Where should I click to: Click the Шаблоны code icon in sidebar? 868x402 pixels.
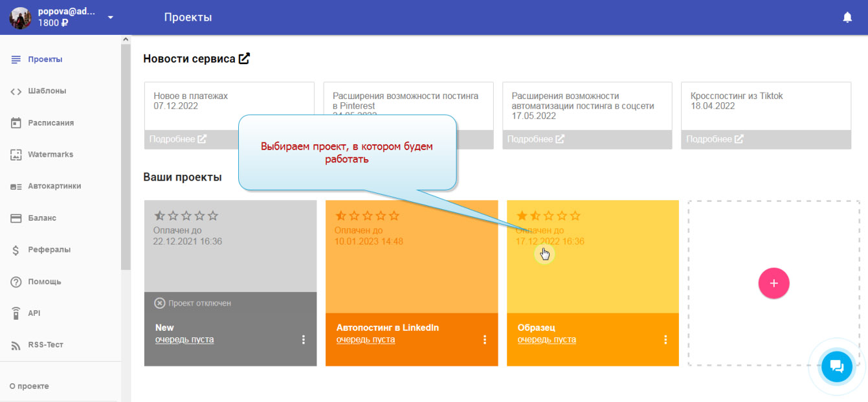tap(16, 91)
